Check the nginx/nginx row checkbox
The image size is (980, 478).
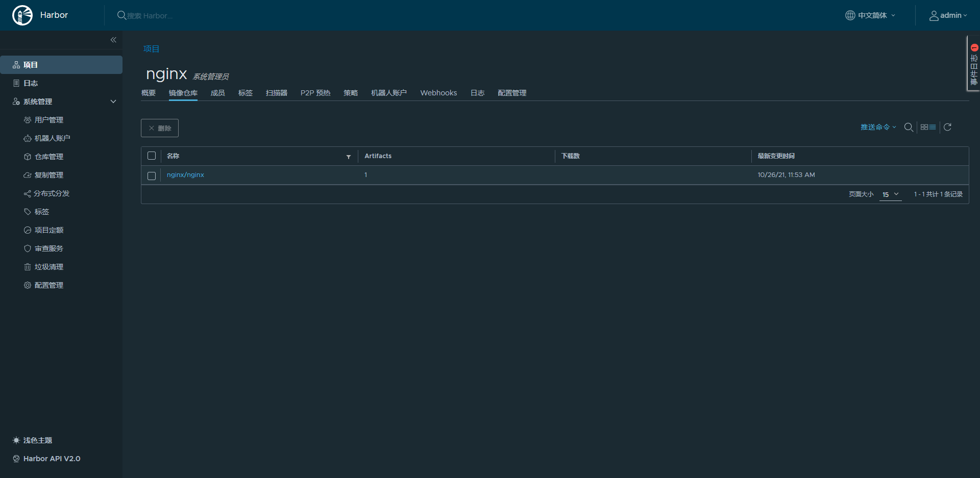152,175
